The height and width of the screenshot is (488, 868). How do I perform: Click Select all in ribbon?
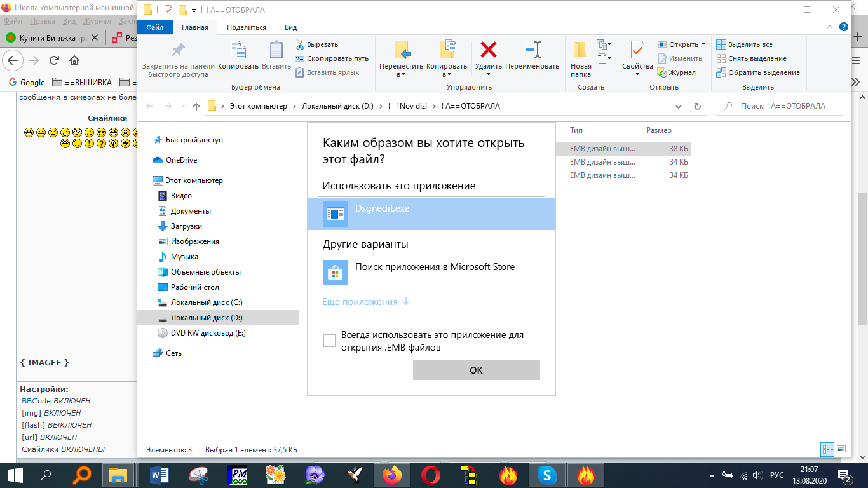(744, 44)
